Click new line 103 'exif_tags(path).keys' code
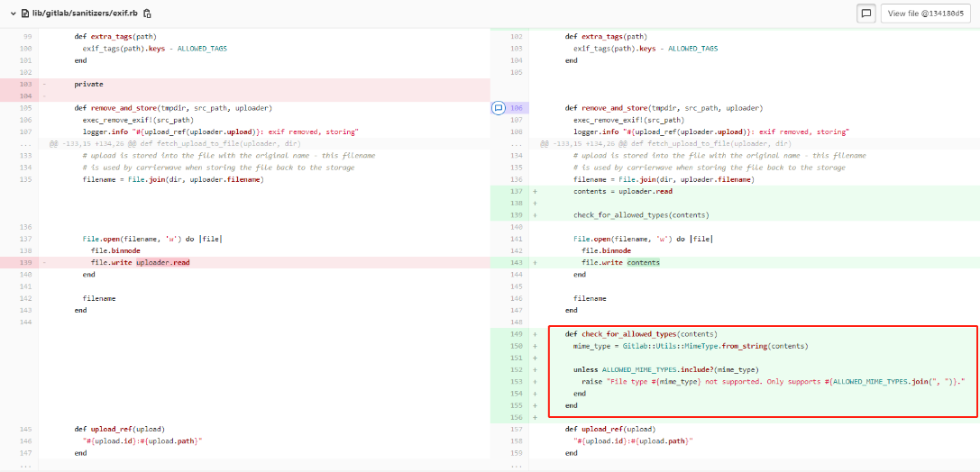The width and height of the screenshot is (980, 472). (x=646, y=49)
